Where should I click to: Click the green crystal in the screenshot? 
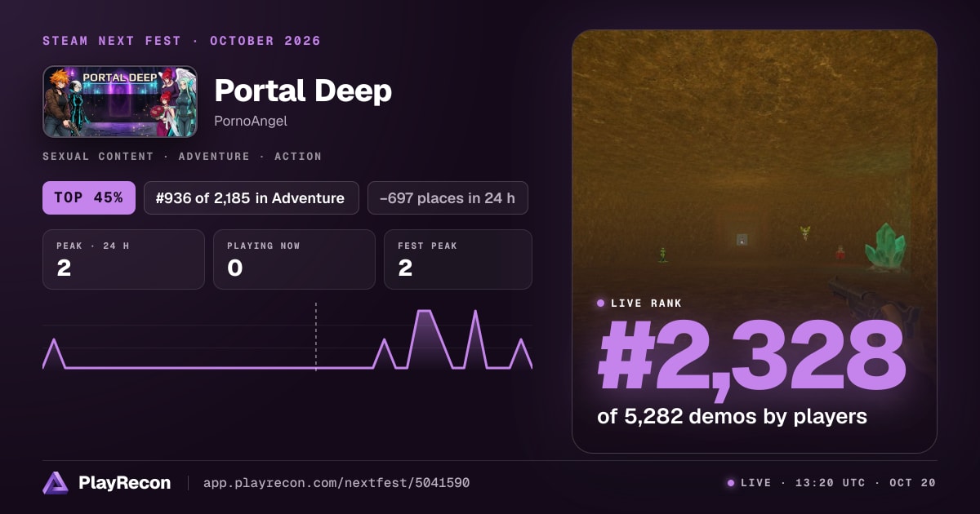tap(886, 246)
